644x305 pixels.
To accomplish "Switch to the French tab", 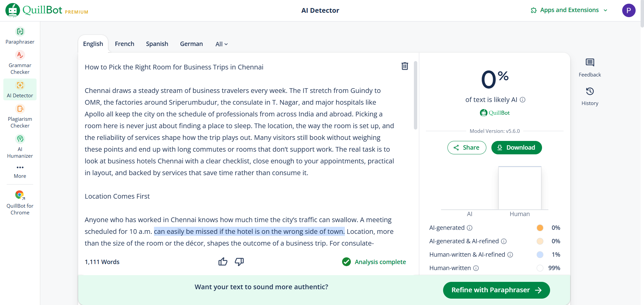I will click(124, 44).
